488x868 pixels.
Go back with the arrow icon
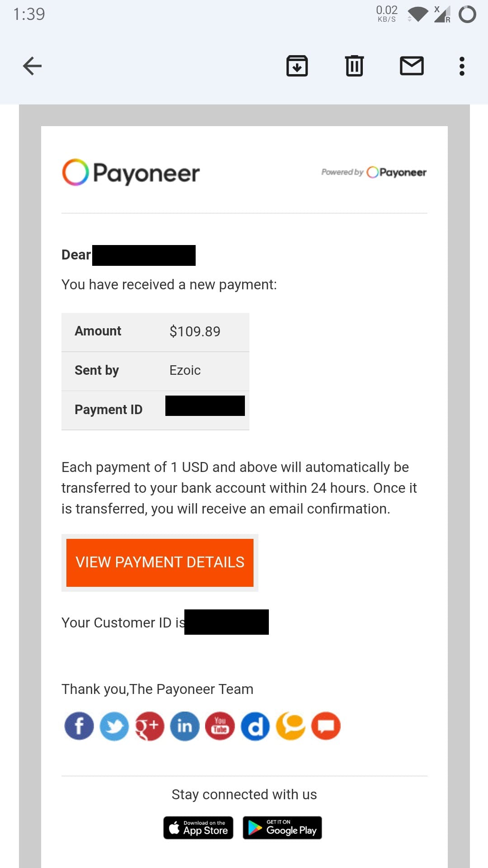32,66
